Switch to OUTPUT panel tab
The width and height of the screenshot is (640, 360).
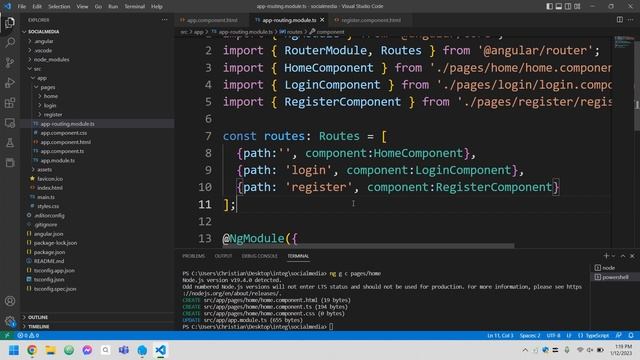pos(223,256)
